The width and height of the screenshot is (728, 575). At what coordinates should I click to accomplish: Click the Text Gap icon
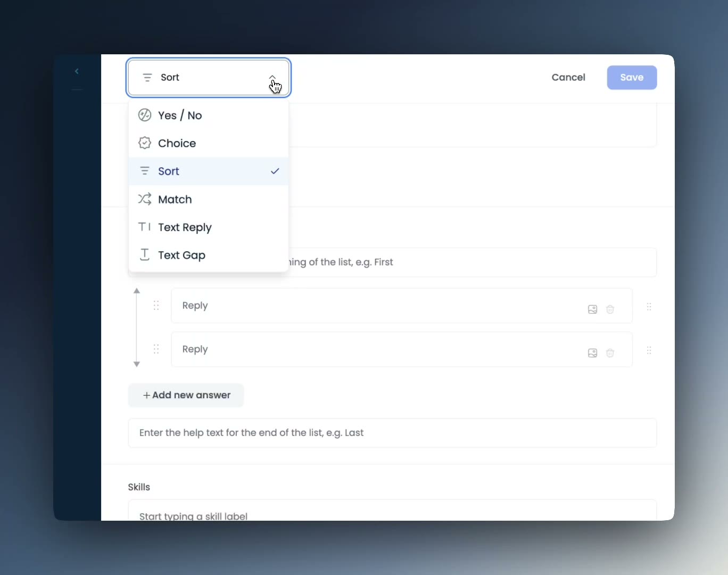pyautogui.click(x=145, y=254)
